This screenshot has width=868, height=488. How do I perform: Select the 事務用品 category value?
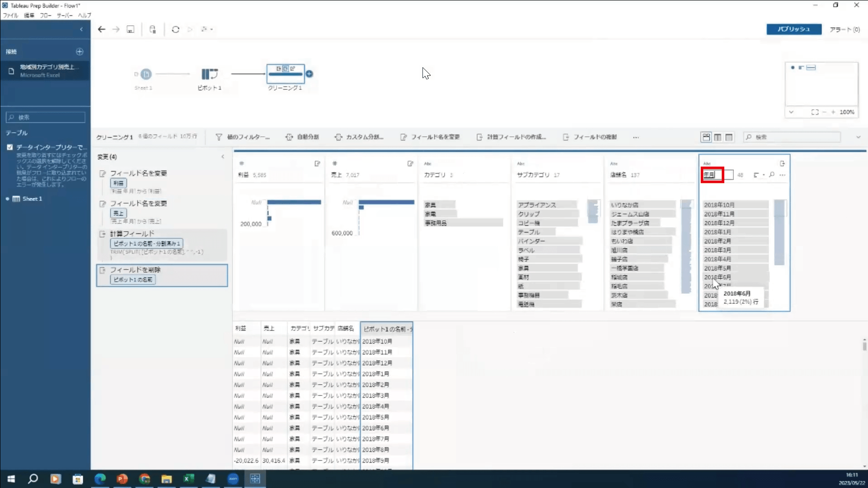click(x=463, y=223)
